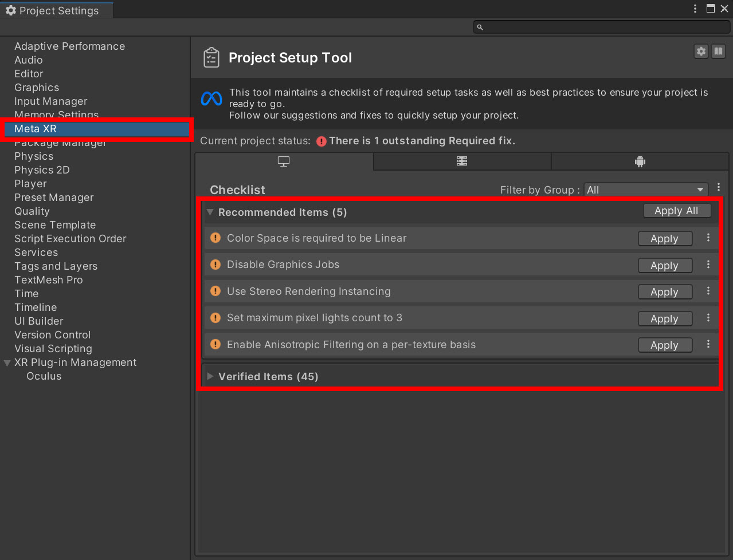The image size is (733, 560).
Task: Select Audio settings category
Action: point(29,60)
